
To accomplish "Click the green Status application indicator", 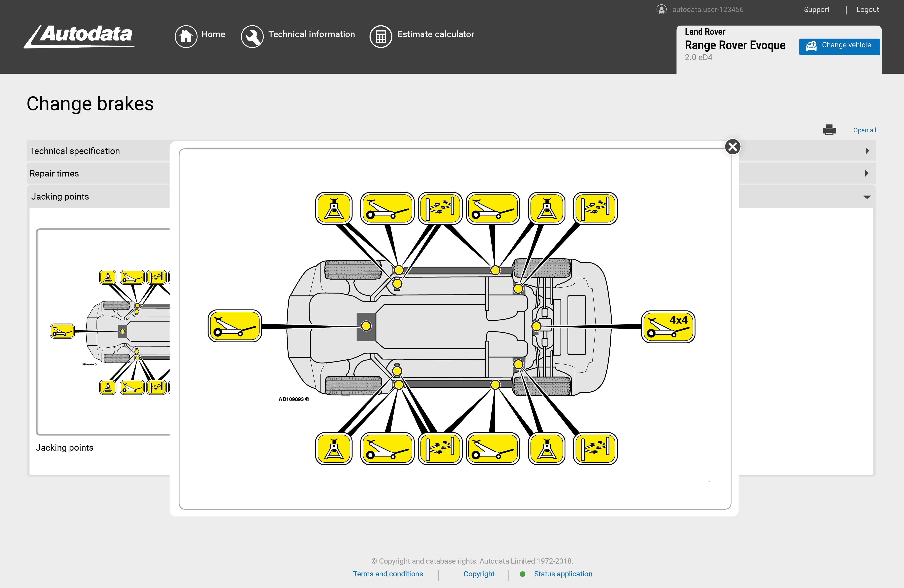I will click(523, 574).
